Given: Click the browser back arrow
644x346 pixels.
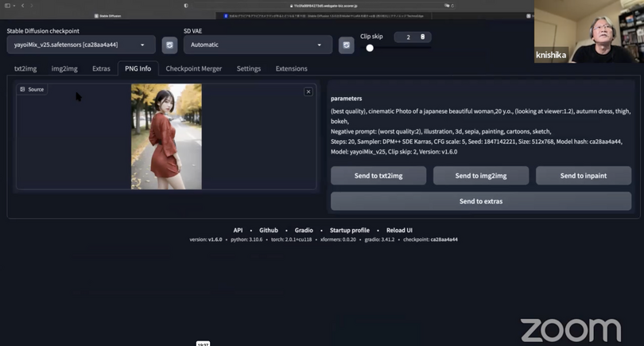Looking at the screenshot, I should coord(22,6).
